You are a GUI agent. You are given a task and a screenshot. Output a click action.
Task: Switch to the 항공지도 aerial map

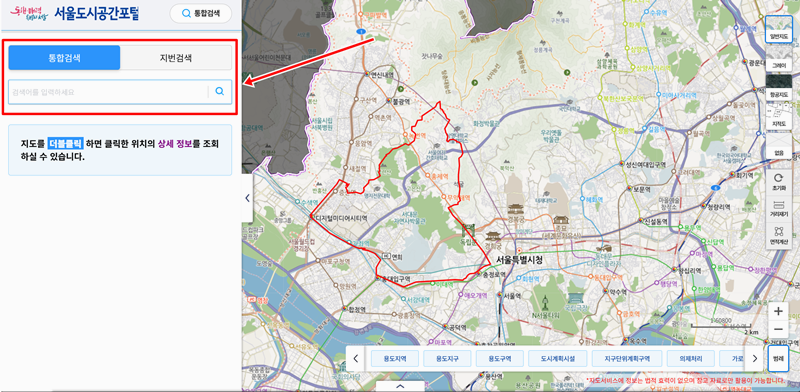(779, 87)
